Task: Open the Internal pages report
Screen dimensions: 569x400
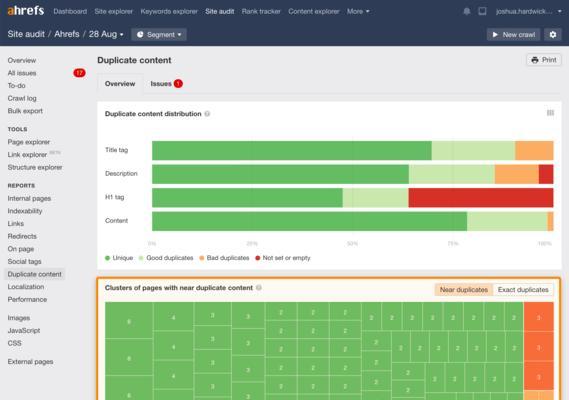Action: [x=29, y=199]
